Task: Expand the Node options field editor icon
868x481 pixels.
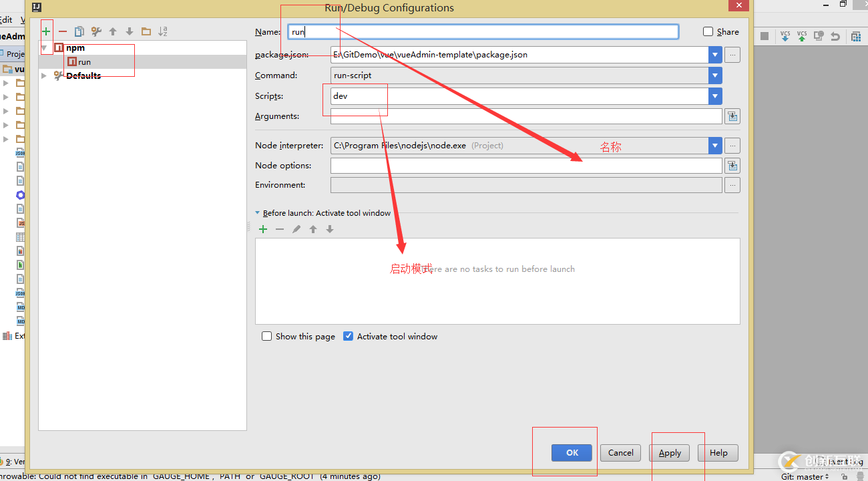Action: [x=732, y=165]
